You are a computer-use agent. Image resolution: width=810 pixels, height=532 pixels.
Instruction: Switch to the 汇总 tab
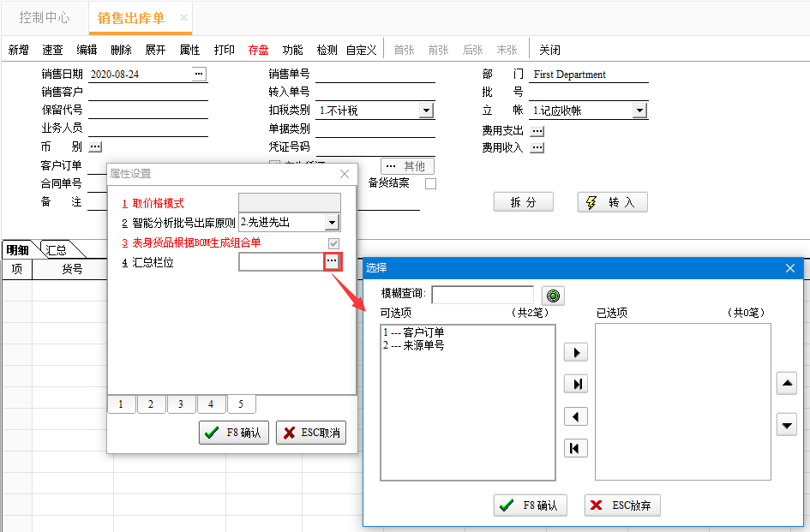click(x=56, y=250)
